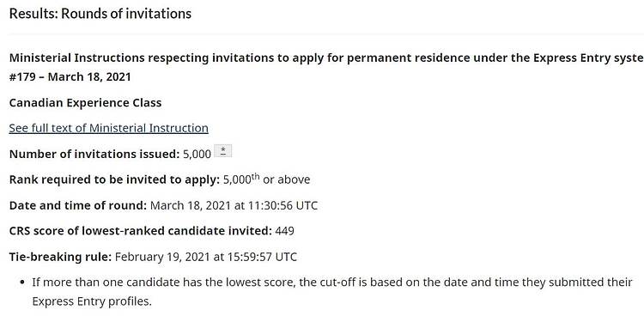Screen dimensions: 644x322
Task: Click the 'Express Entry profiles.' text line
Action: point(92,301)
